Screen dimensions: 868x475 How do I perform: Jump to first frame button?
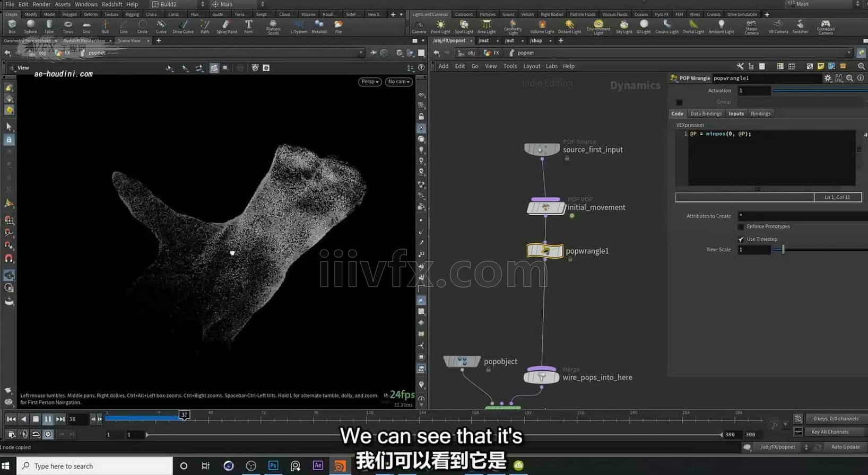[x=11, y=419]
